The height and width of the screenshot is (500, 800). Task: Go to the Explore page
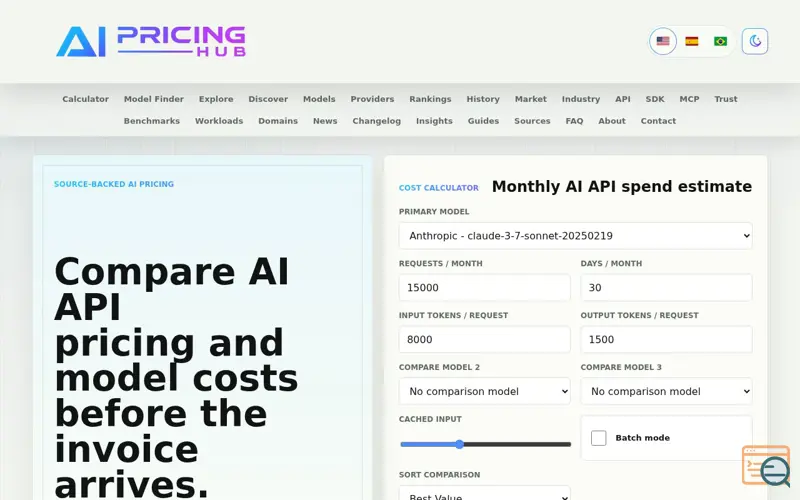216,99
